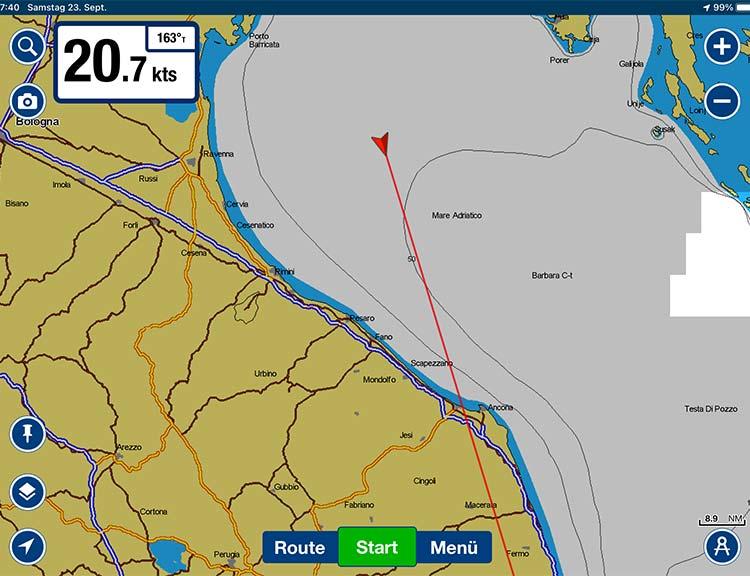Open the Menü

(x=454, y=547)
